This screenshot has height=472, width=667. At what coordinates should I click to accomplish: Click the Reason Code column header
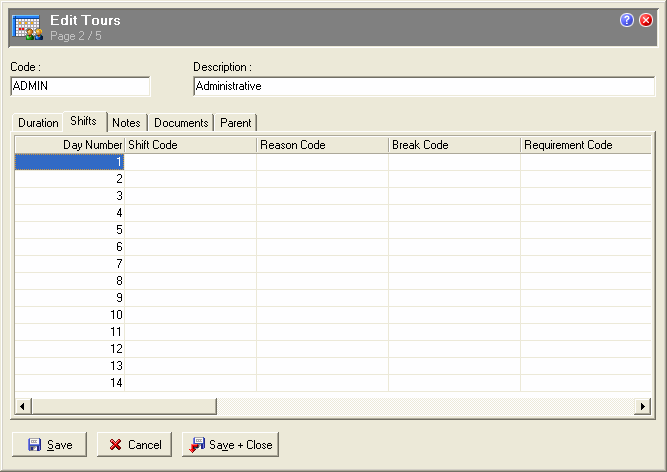click(322, 145)
